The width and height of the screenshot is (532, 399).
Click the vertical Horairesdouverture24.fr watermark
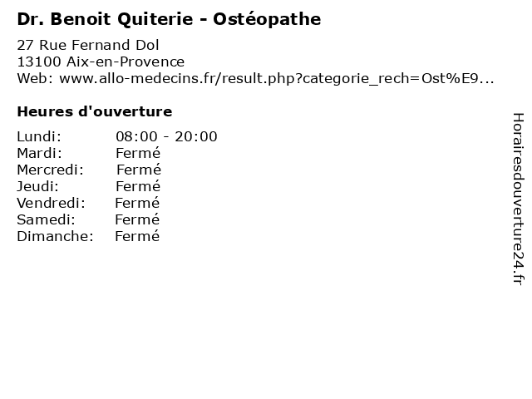pos(517,199)
